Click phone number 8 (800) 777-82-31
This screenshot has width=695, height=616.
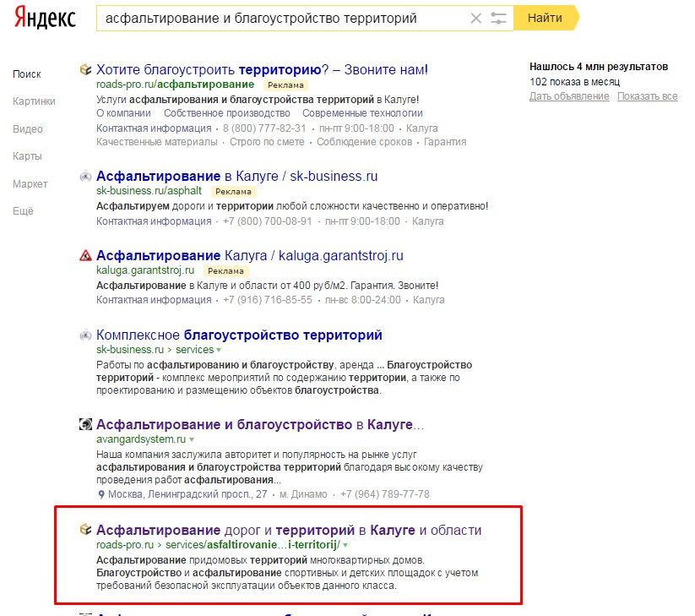tap(264, 128)
